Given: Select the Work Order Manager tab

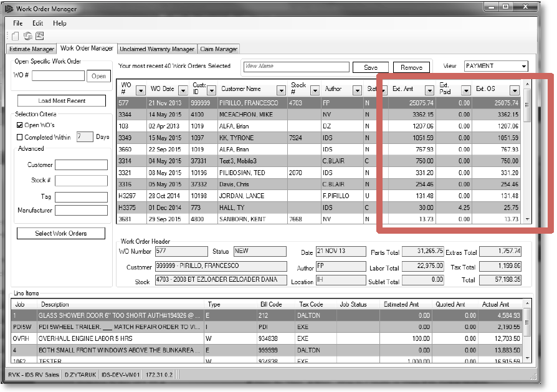Looking at the screenshot, I should (87, 49).
